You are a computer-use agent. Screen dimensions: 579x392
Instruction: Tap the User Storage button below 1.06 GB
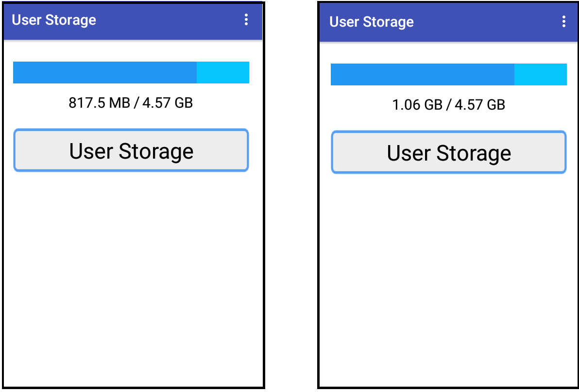[x=449, y=152]
